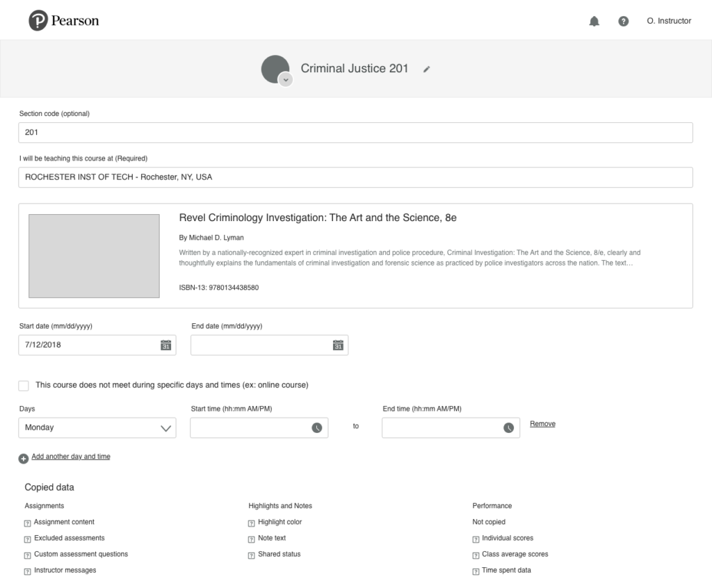Screen dimensions: 712x588
Task: Show help for Instructor messages
Action: point(27,571)
